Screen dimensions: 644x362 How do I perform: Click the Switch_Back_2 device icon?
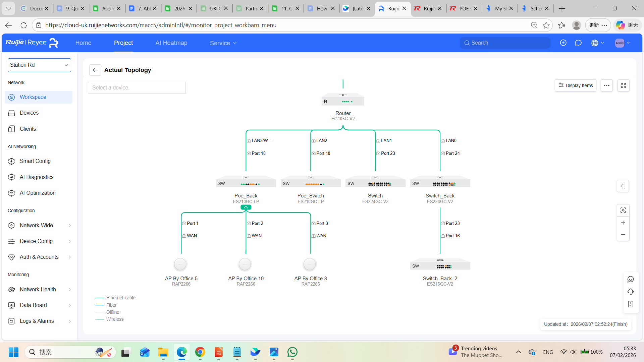click(x=440, y=264)
